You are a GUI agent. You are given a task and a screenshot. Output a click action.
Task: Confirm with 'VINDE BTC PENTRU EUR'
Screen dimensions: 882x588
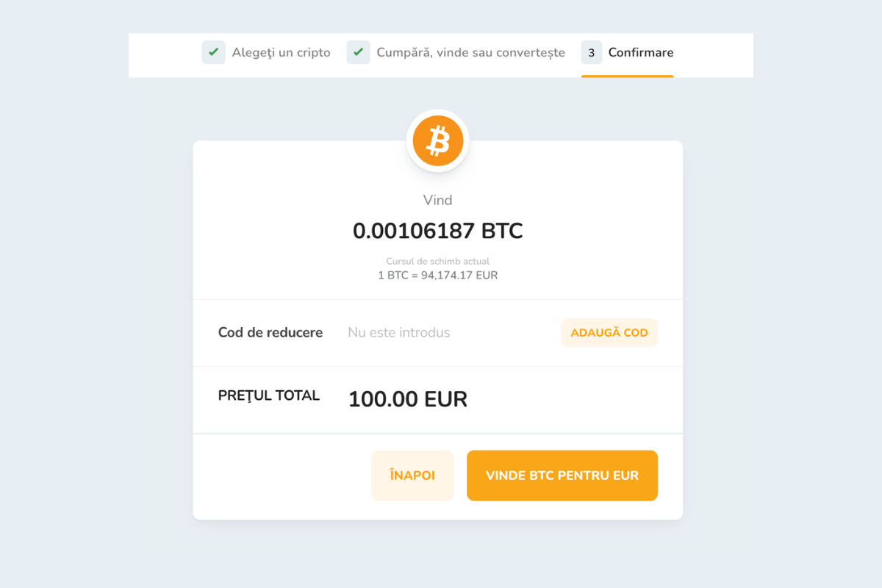(x=562, y=476)
